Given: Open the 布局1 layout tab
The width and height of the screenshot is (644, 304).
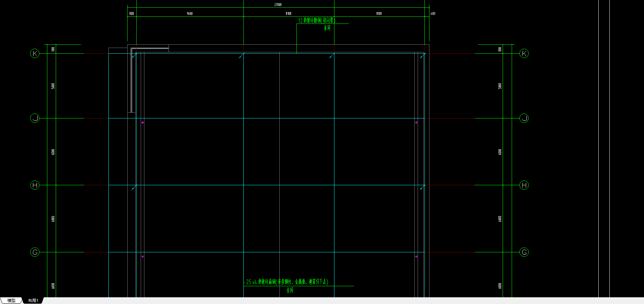Looking at the screenshot, I should (x=33, y=300).
